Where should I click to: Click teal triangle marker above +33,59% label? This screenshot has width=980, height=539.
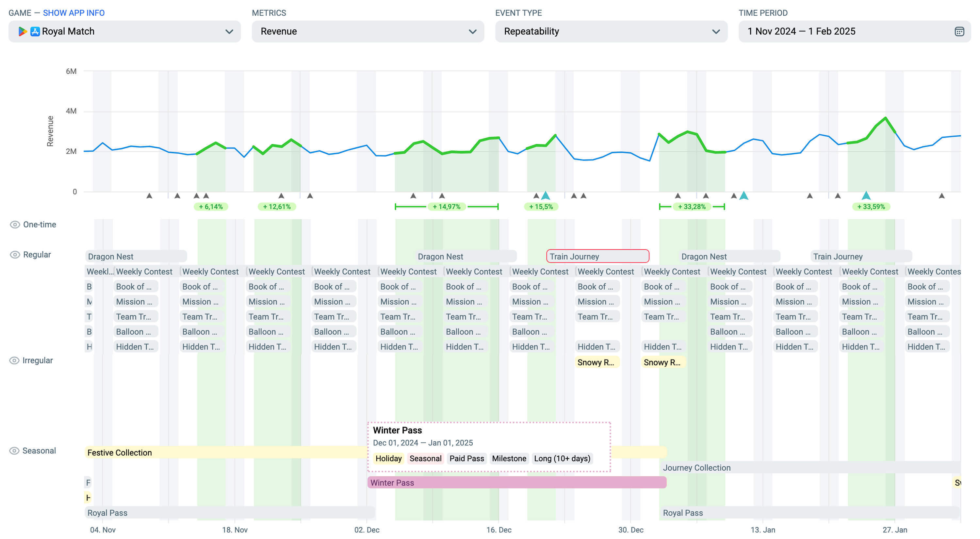[866, 196]
